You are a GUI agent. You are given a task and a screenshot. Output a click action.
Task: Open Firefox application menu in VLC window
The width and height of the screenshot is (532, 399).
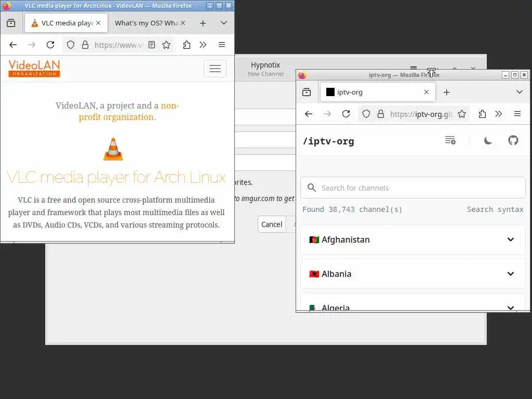click(x=222, y=45)
